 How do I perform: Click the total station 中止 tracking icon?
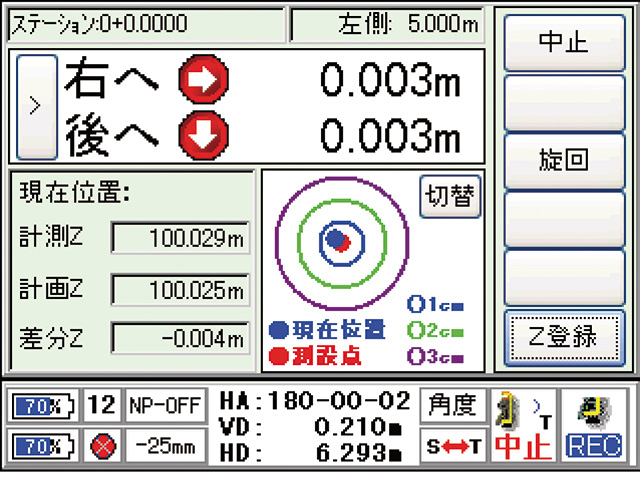523,425
